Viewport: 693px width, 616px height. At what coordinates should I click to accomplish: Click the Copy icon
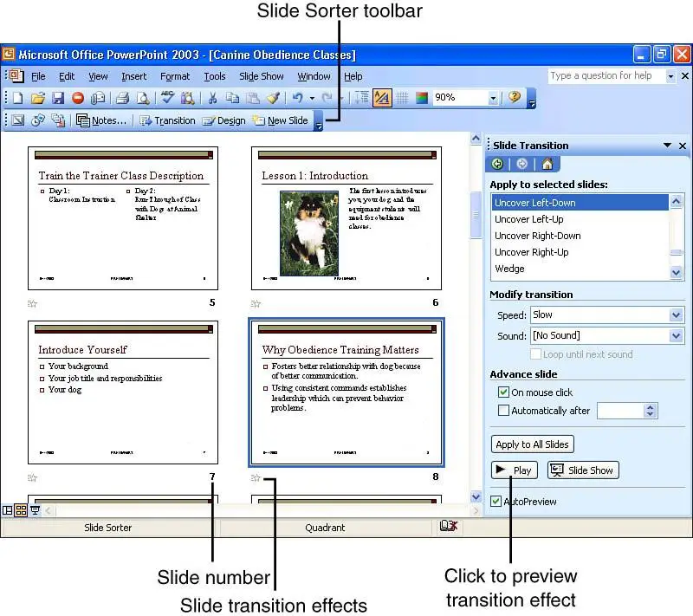(232, 98)
